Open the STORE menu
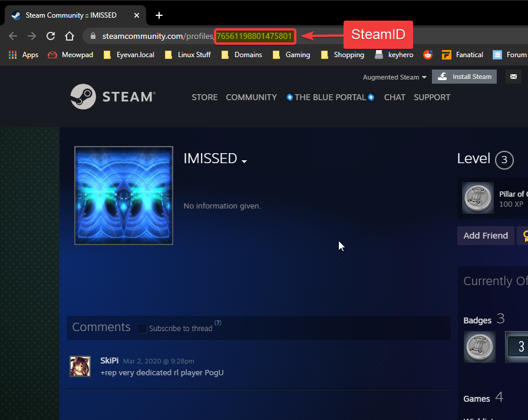The height and width of the screenshot is (420, 528). (204, 97)
